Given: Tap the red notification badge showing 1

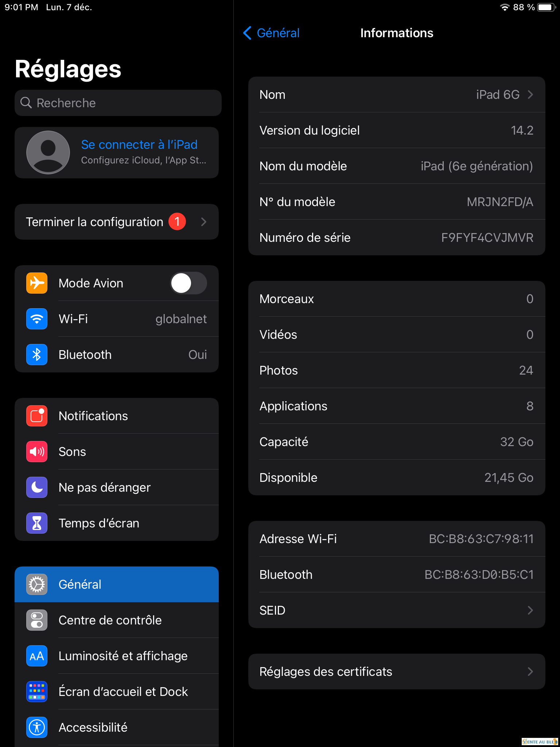Looking at the screenshot, I should point(177,222).
